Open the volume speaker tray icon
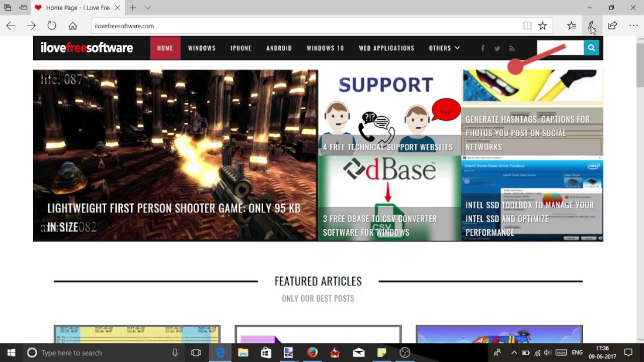This screenshot has height=362, width=644. pyautogui.click(x=548, y=352)
